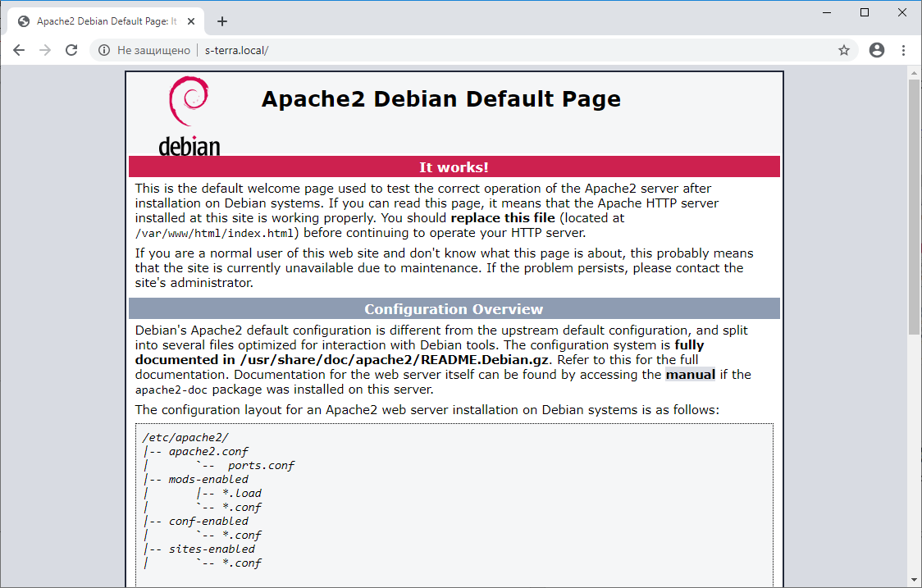Click the forward navigation arrow
Viewport: 922px width, 588px height.
45,51
